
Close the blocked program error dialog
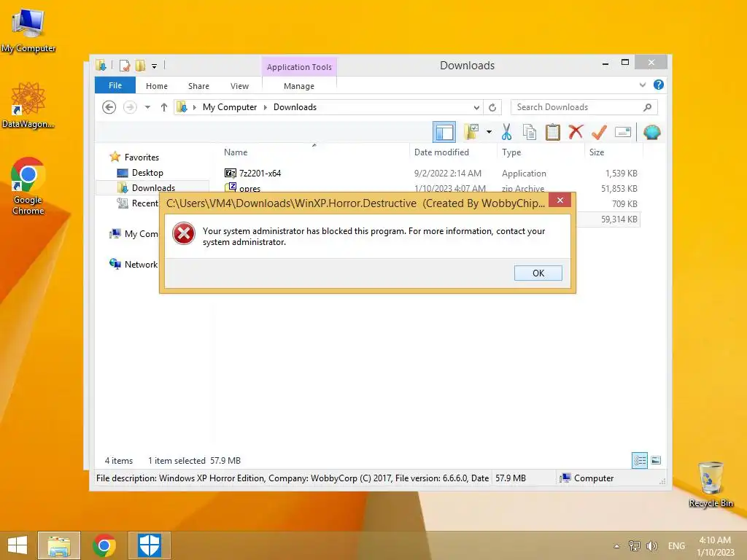point(560,200)
